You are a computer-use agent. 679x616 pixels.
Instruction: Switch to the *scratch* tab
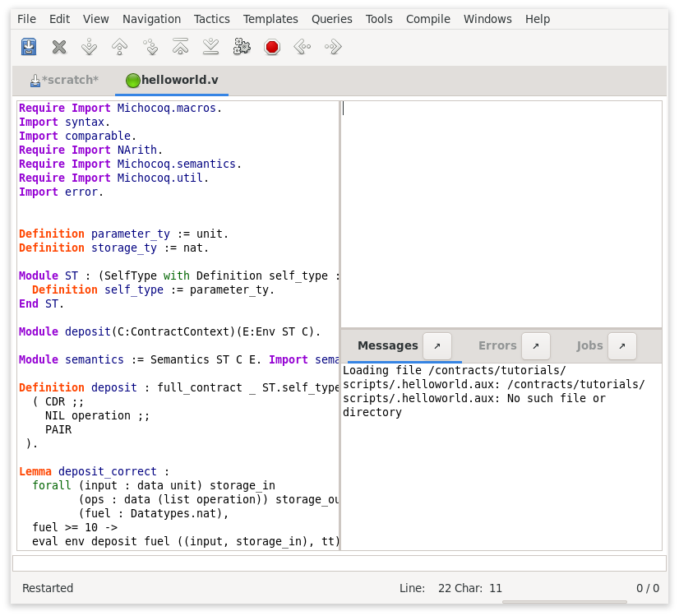coord(64,80)
